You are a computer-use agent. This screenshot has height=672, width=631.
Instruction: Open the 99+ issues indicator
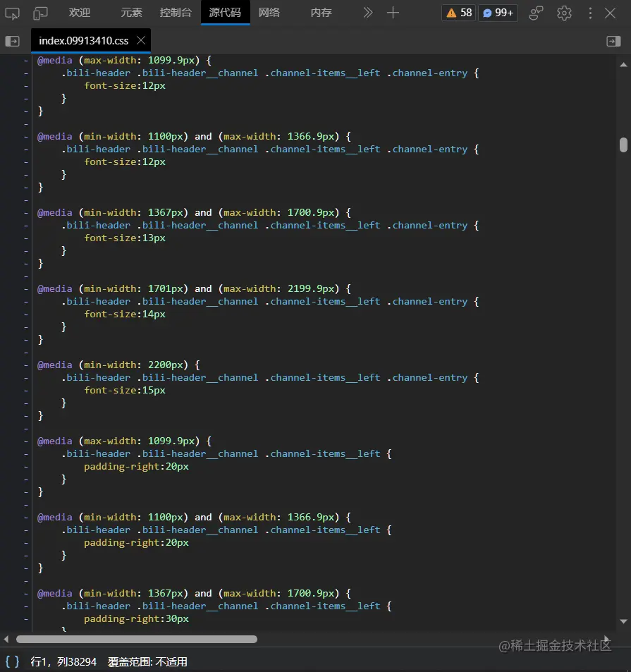pos(498,13)
